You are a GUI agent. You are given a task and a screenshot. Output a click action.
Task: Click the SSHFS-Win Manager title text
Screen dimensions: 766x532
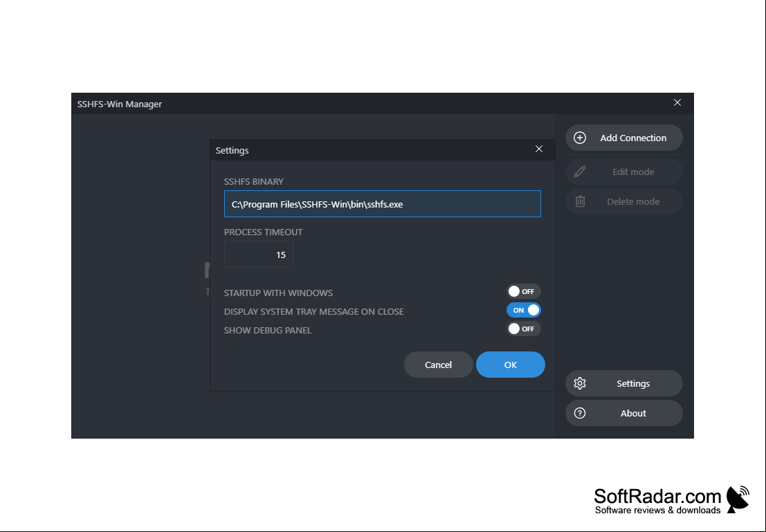(120, 104)
